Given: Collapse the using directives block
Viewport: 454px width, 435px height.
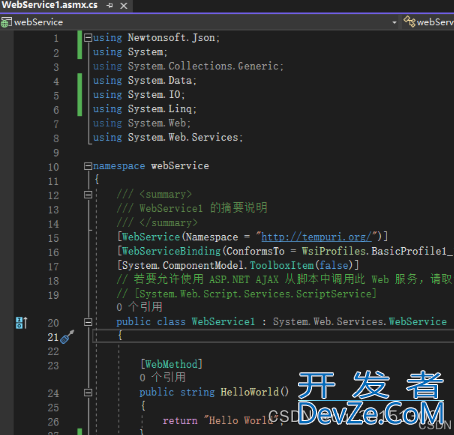Looking at the screenshot, I should (88, 38).
